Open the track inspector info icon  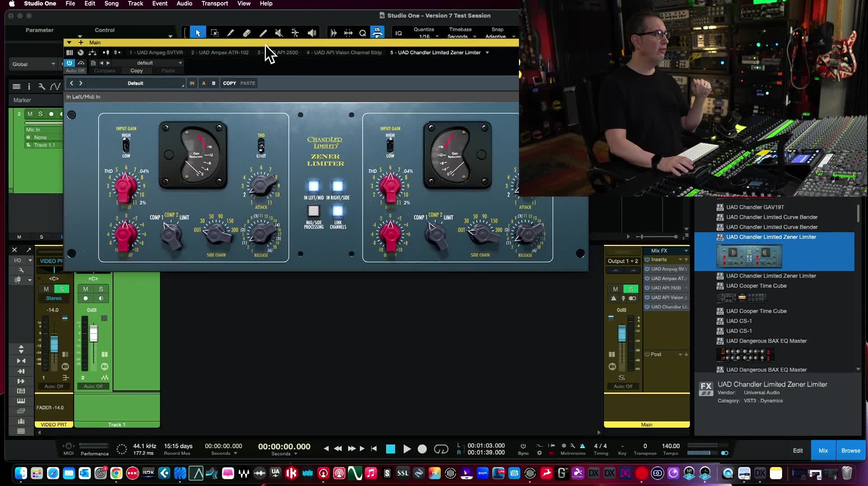[x=29, y=86]
